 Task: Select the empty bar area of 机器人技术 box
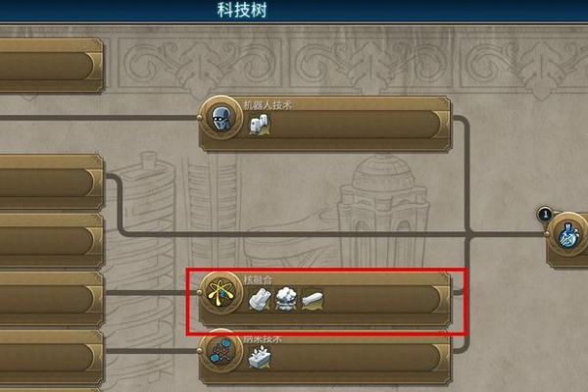tap(353, 124)
